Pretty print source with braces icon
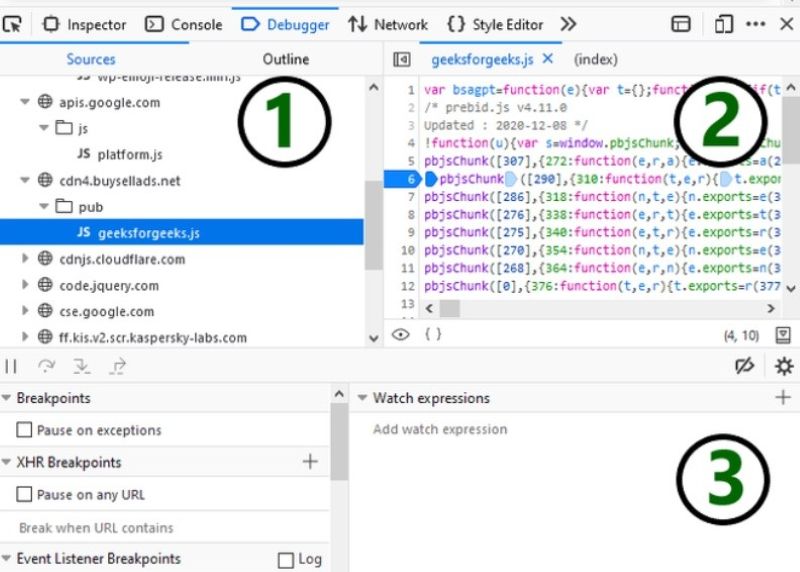 pos(433,334)
